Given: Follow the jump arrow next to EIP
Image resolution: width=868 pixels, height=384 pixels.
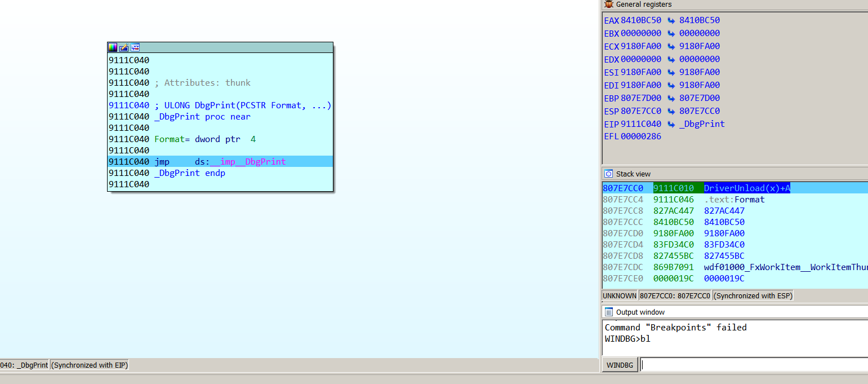Looking at the screenshot, I should (671, 124).
